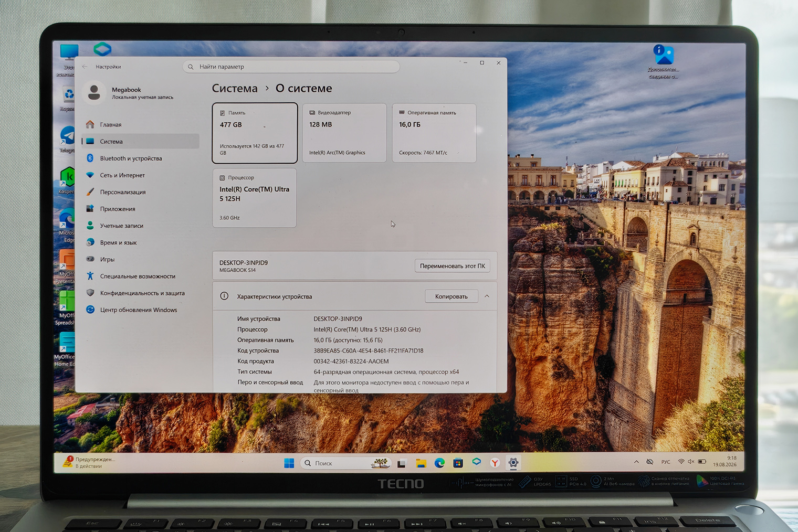Open Персонализация settings
The width and height of the screenshot is (798, 532).
pos(141,192)
